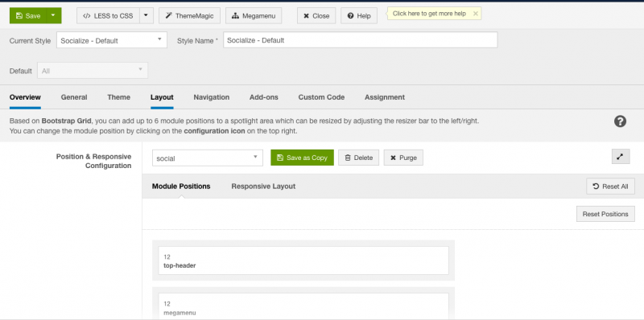The image size is (644, 320).
Task: Open the Save dropdown arrow
Action: coord(54,15)
